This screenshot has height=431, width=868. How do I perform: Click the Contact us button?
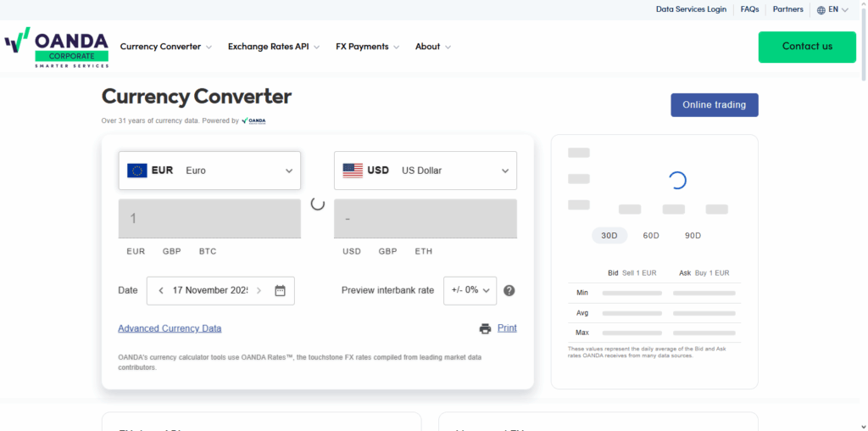807,47
